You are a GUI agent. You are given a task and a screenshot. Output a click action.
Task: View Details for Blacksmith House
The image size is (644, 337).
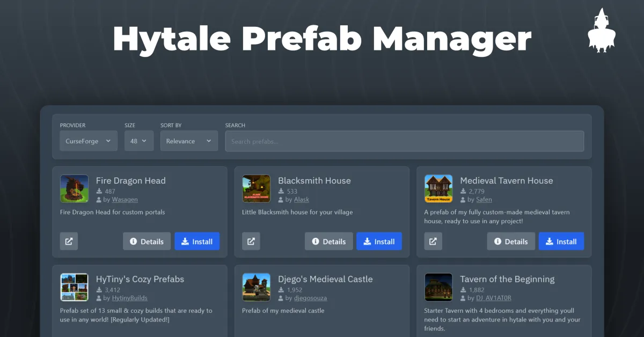click(328, 241)
